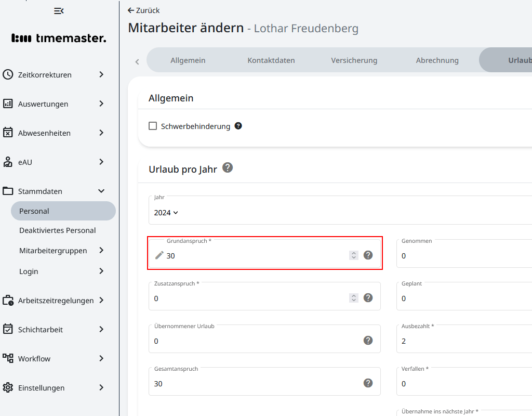Click help icon for Gesamtanspruch field

tap(368, 383)
